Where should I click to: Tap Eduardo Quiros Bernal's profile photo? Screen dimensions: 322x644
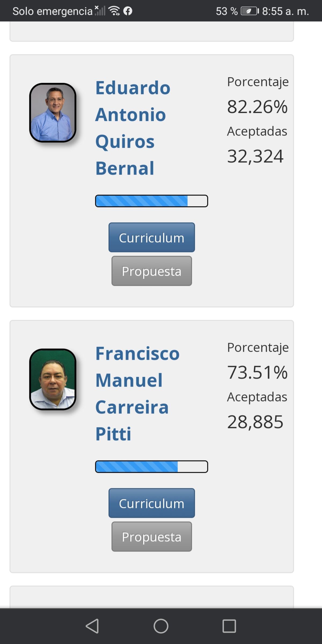(x=53, y=113)
